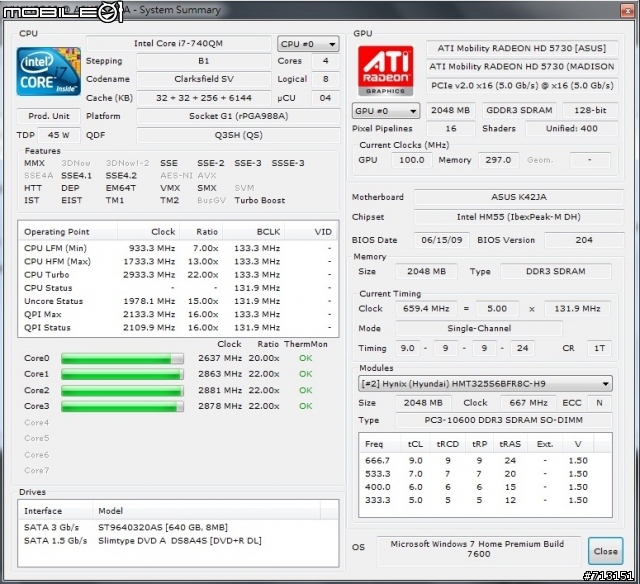Click the GPU clock 100.0 field

[411, 160]
